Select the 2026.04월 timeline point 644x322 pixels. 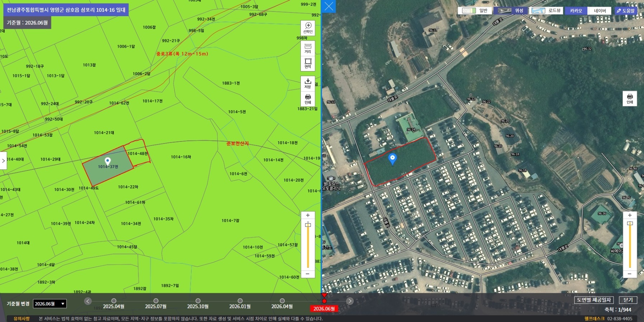pyautogui.click(x=282, y=301)
